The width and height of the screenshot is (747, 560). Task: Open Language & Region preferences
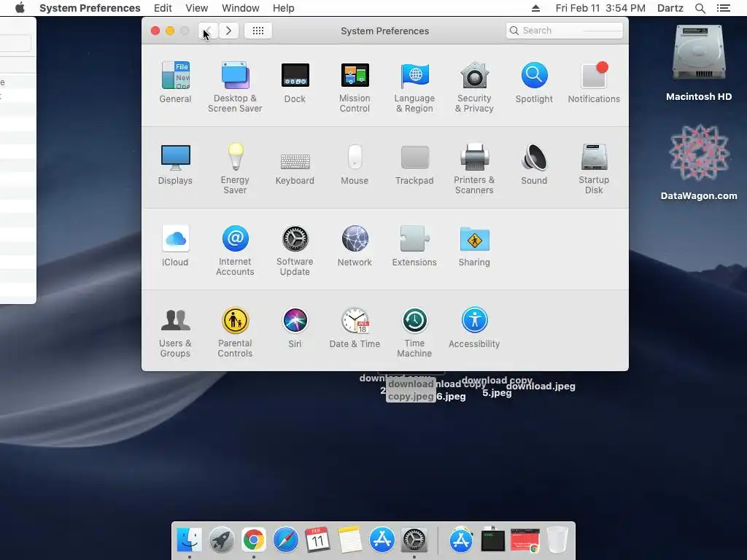[414, 87]
